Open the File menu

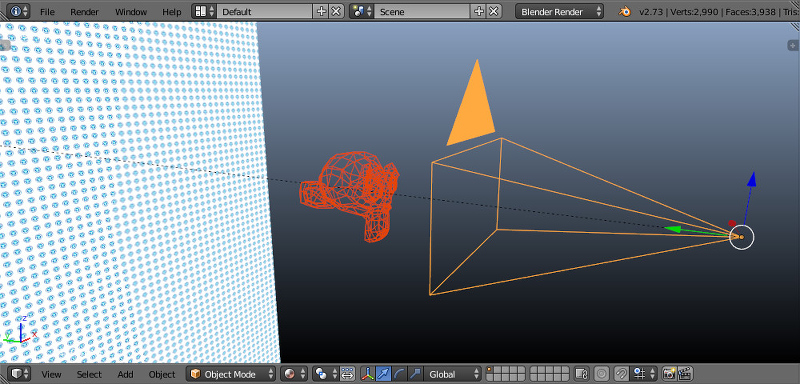[47, 12]
